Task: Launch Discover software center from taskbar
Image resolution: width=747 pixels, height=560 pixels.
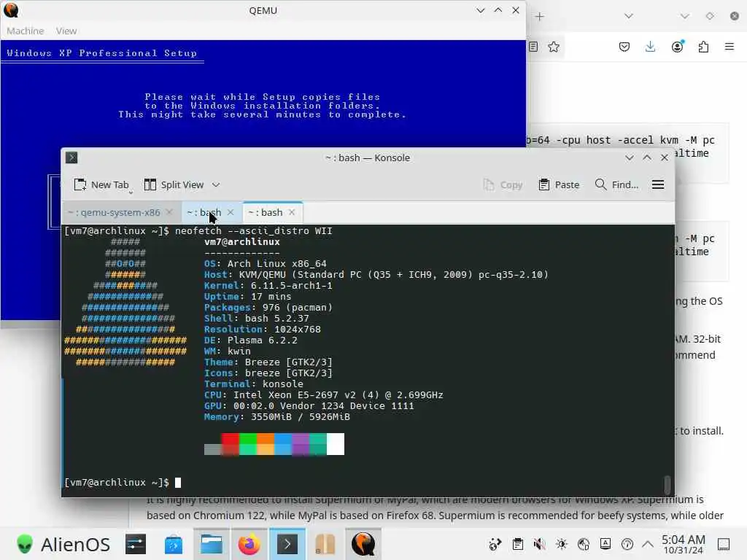Action: [x=174, y=544]
